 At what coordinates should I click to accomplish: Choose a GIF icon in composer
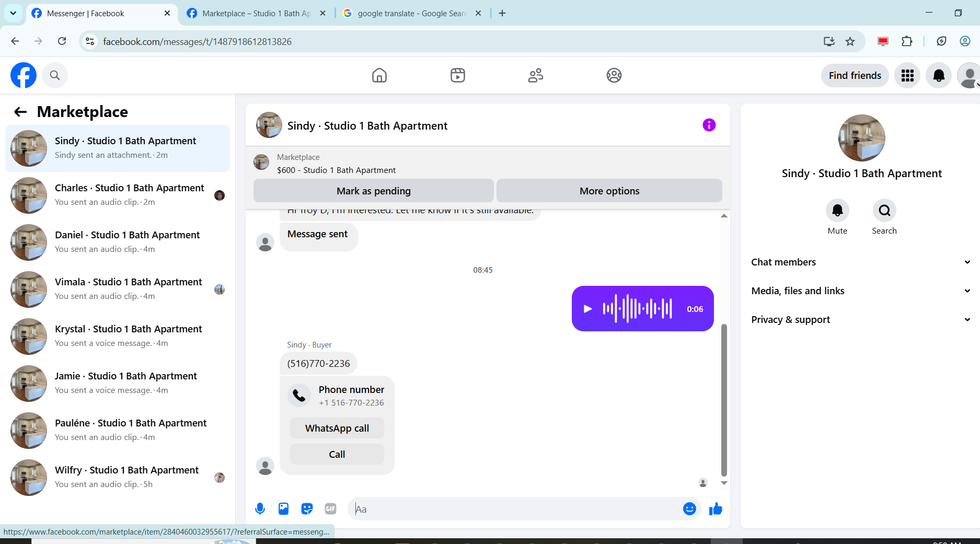330,508
